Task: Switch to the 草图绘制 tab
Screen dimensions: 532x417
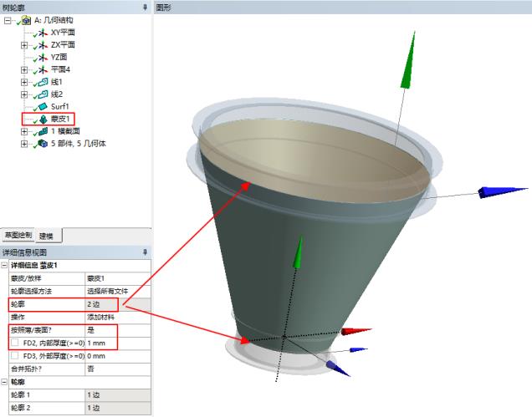Action: (18, 236)
